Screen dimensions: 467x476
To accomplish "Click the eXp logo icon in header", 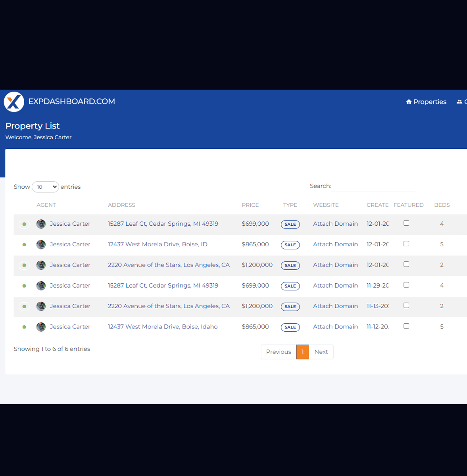I will click(14, 102).
